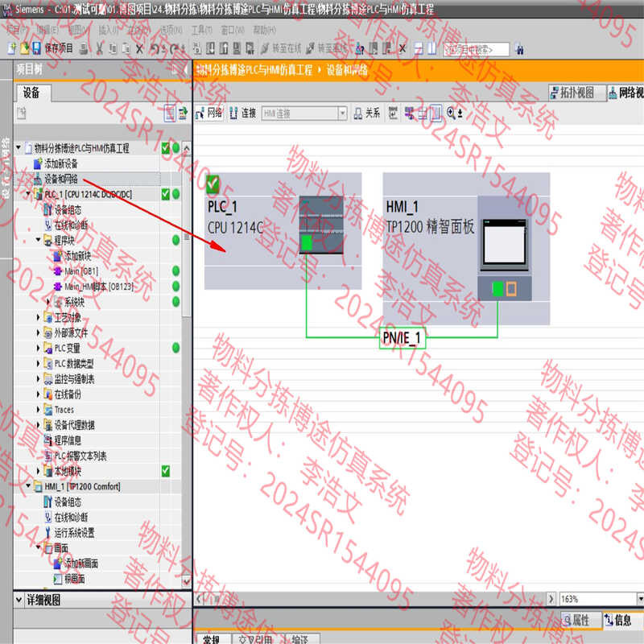644x644 pixels.
Task: Click the Go online (转至在线) toolbar icon
Action: [266, 48]
